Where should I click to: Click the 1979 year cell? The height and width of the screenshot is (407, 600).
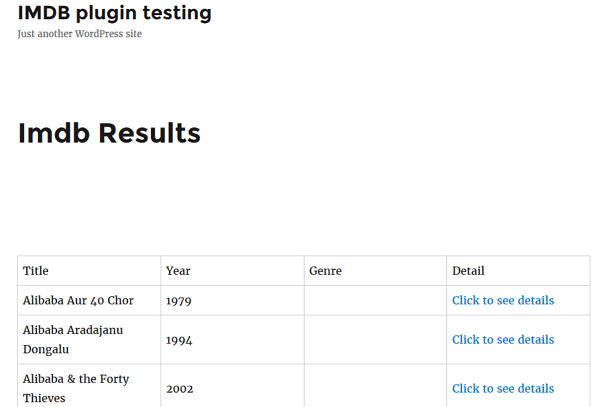pos(232,300)
